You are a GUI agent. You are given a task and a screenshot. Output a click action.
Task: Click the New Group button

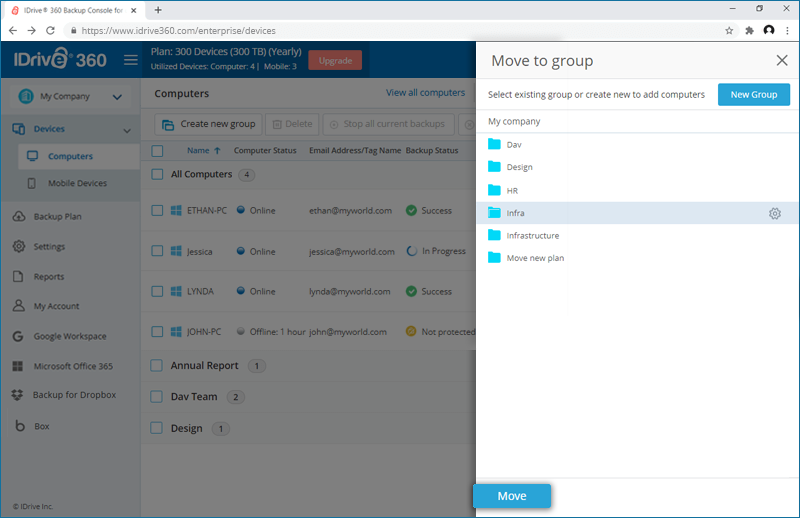tap(753, 95)
